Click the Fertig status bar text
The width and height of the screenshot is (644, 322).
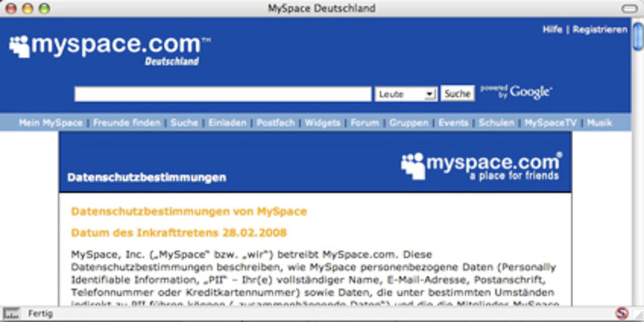[41, 313]
